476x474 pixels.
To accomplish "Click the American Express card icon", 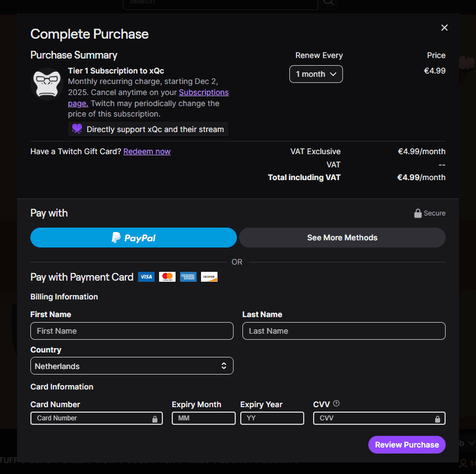I will click(188, 277).
